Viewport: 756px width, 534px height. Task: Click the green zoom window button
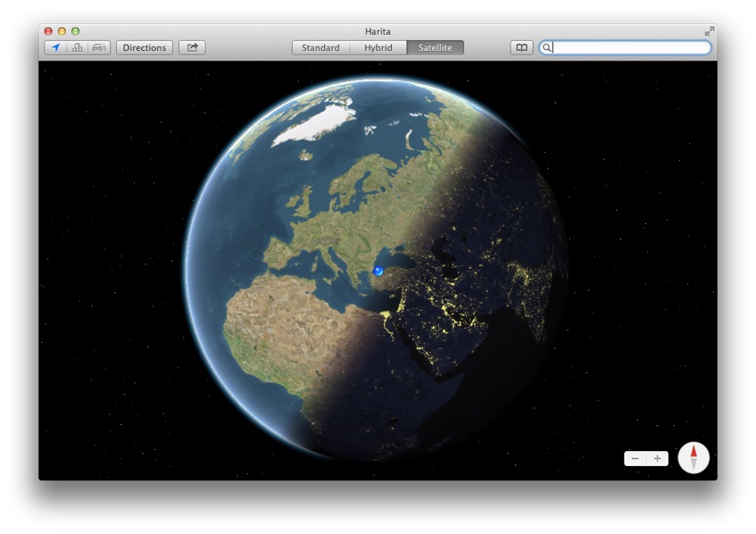click(x=75, y=31)
